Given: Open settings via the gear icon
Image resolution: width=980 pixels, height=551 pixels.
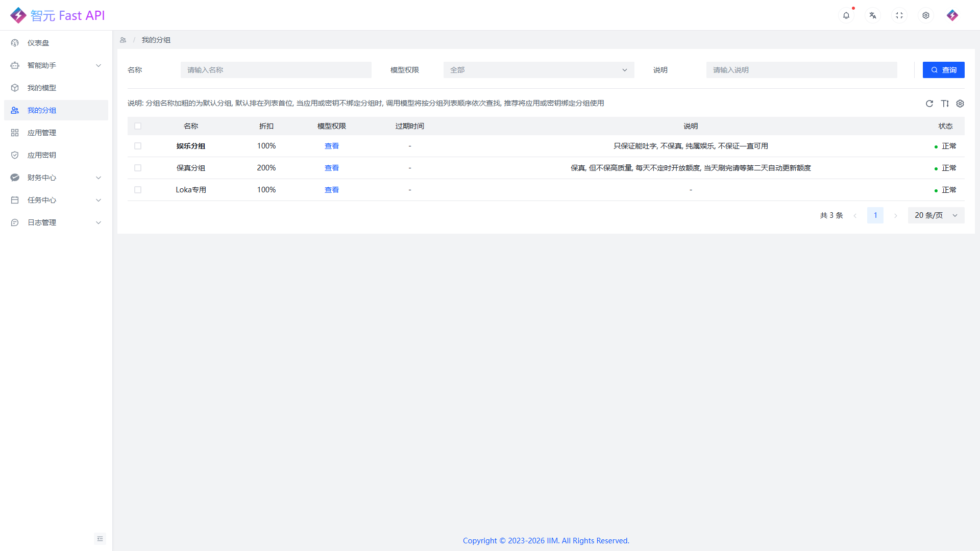Looking at the screenshot, I should 925,15.
